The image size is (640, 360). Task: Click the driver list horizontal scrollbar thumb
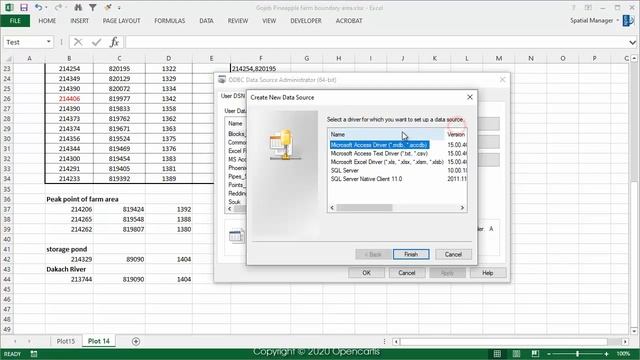coord(364,208)
